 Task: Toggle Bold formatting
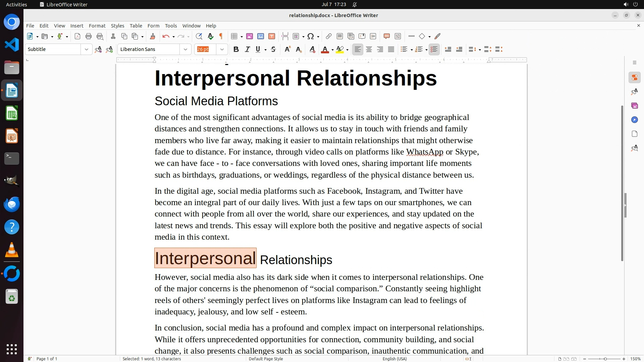[x=236, y=49]
